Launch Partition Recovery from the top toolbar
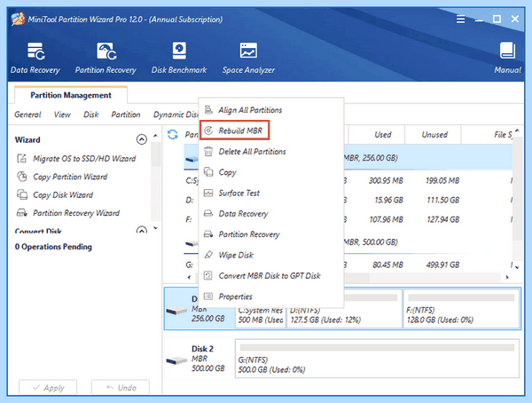Image resolution: width=532 pixels, height=403 pixels. pos(106,58)
